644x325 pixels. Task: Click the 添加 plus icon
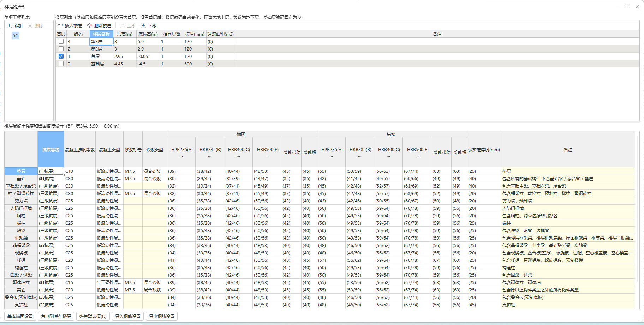(10, 25)
